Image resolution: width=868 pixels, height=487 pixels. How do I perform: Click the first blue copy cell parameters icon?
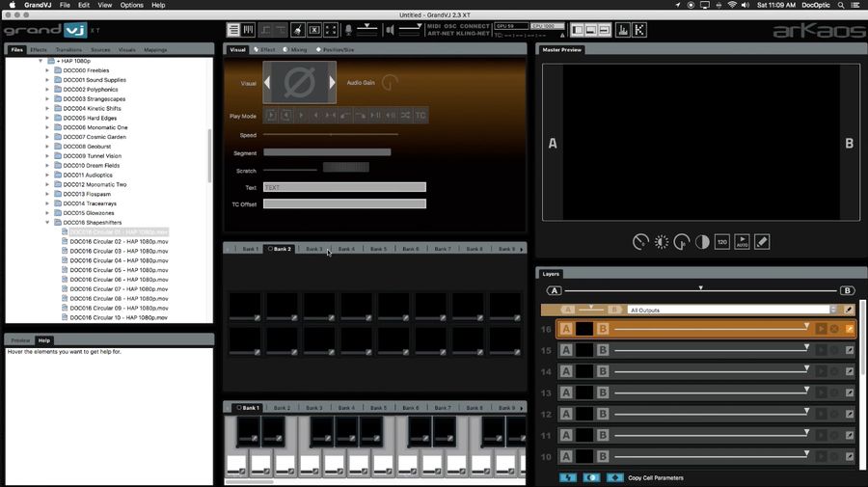click(x=568, y=477)
